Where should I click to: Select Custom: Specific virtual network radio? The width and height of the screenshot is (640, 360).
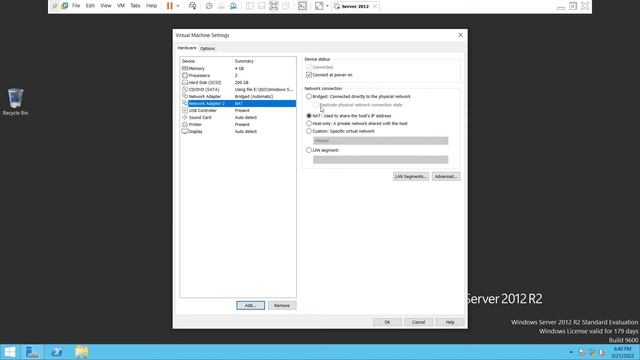(309, 131)
